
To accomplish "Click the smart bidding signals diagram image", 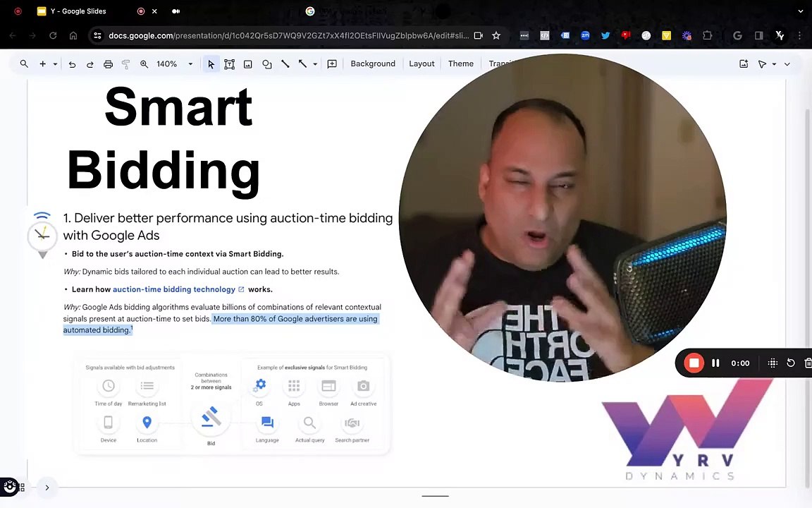I will coord(232,406).
